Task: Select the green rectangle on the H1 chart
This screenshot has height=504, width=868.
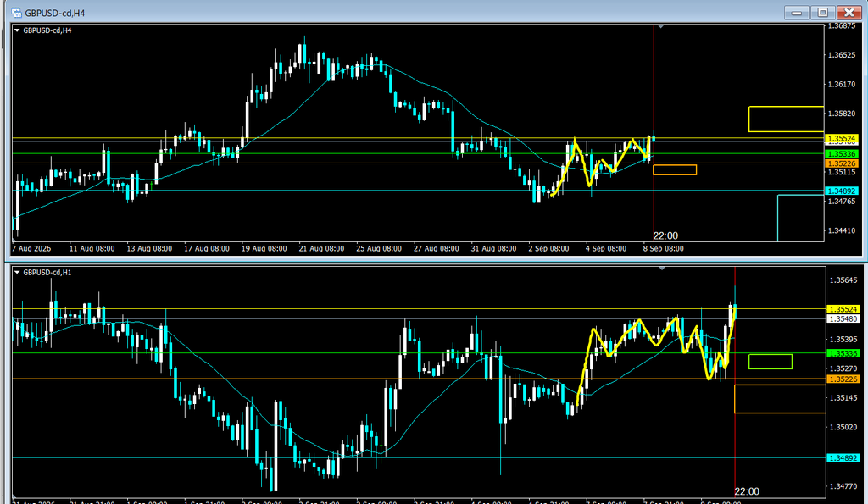Action: [x=770, y=362]
